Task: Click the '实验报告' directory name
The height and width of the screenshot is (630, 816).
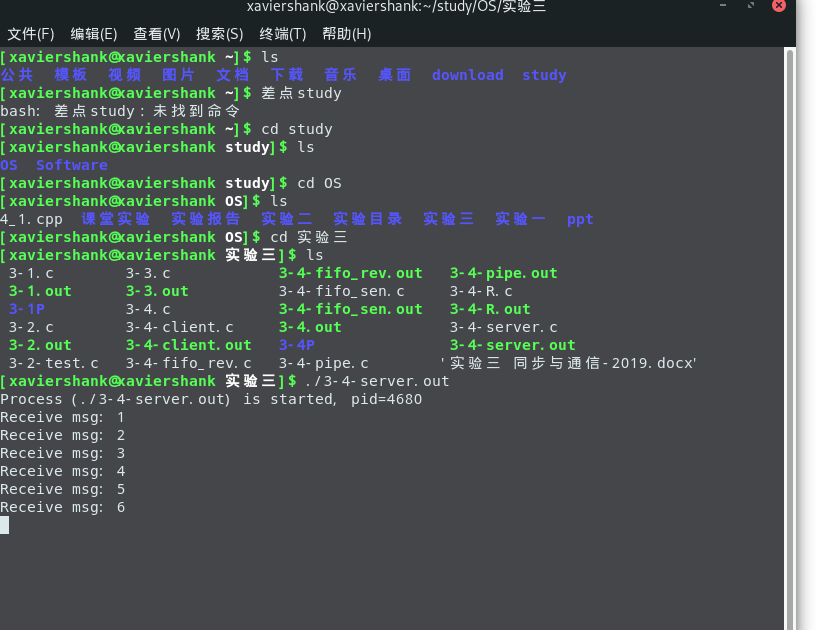Action: point(206,219)
